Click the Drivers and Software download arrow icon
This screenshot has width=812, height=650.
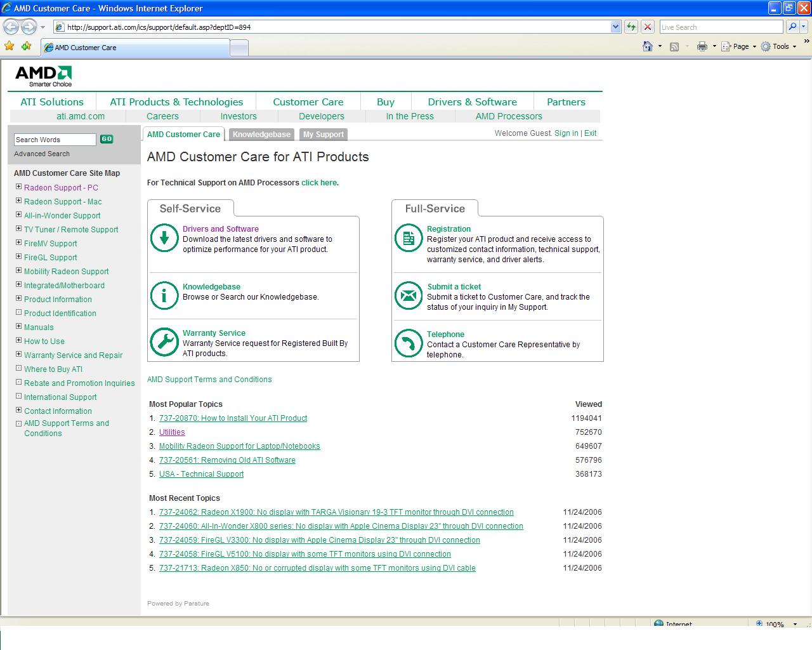164,238
